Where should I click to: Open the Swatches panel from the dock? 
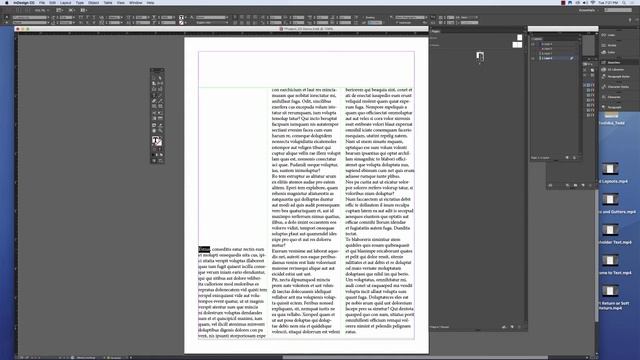613,62
